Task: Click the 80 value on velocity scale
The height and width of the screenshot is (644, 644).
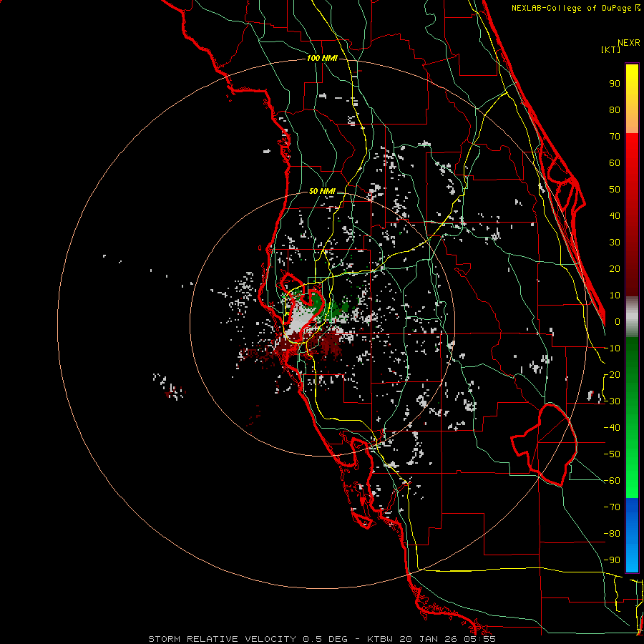Action: tap(615, 109)
